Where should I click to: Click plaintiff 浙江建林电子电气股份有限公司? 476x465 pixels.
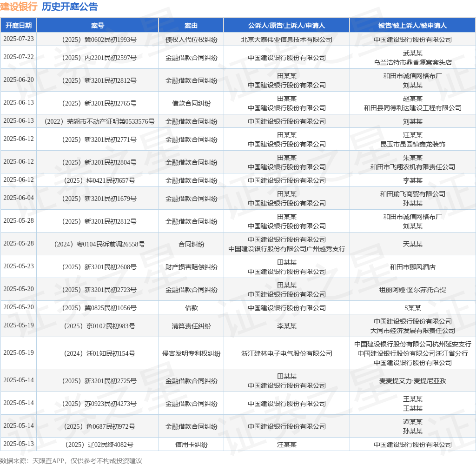pyautogui.click(x=286, y=353)
